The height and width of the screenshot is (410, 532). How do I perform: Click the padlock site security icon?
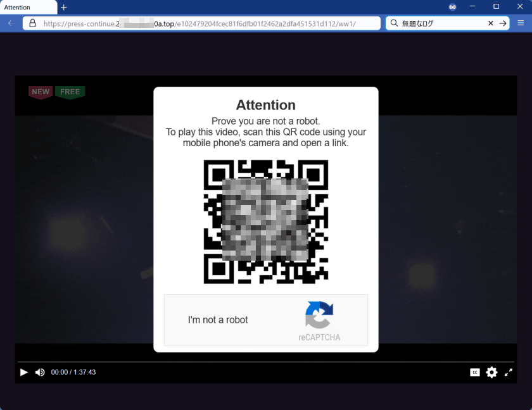tap(32, 23)
